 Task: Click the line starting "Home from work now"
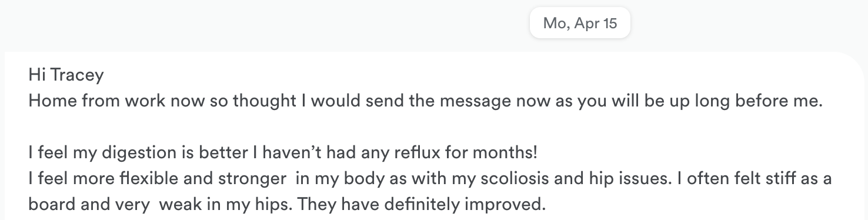click(423, 101)
